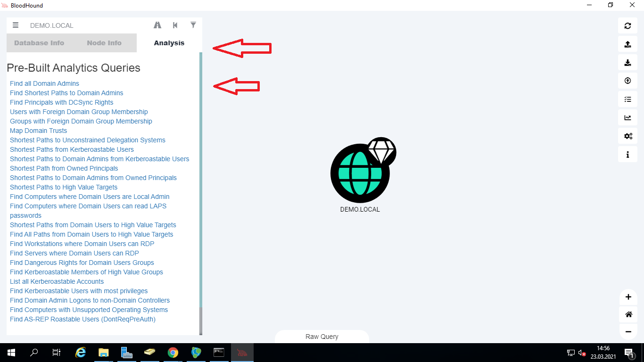Open the Analysis tab
Image resolution: width=644 pixels, height=362 pixels.
pos(169,43)
